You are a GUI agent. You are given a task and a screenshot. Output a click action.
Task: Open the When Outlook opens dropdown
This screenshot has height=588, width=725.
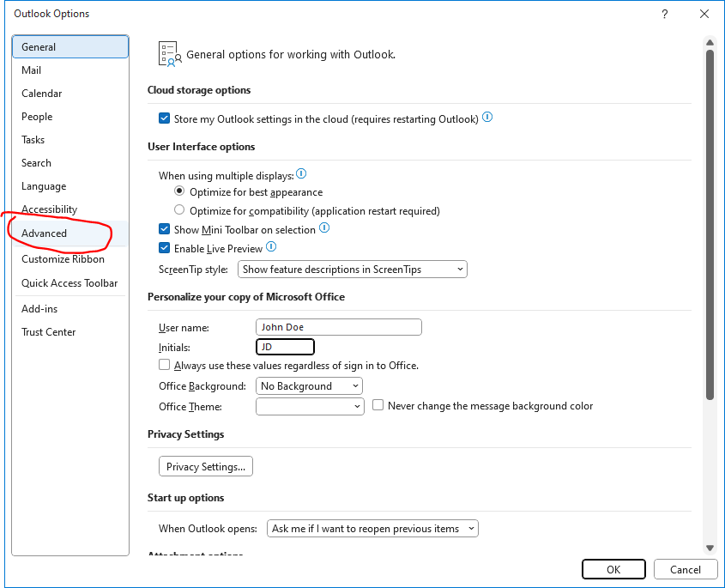point(372,528)
